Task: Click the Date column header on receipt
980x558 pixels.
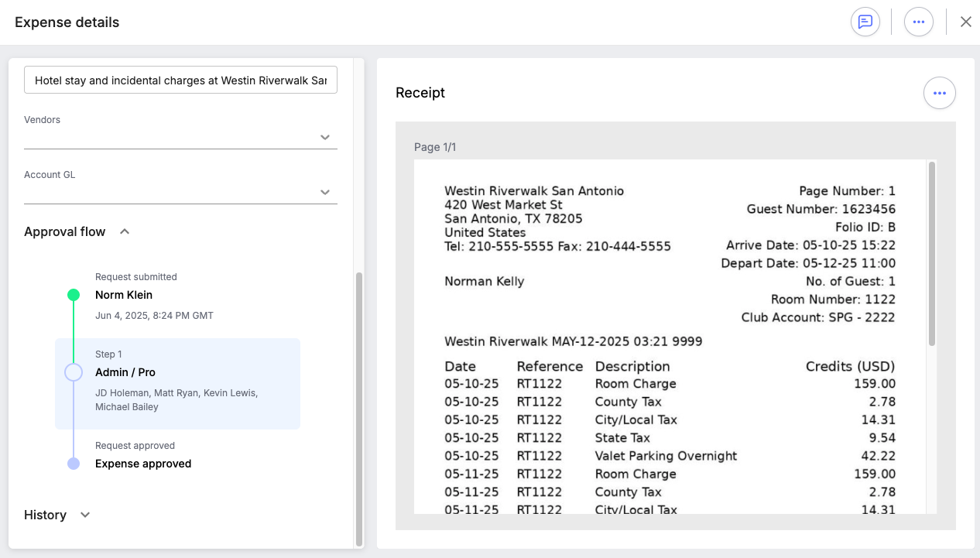Action: pos(461,367)
